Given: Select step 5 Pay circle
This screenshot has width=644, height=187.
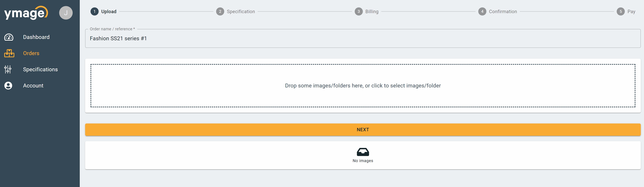Looking at the screenshot, I should [621, 11].
